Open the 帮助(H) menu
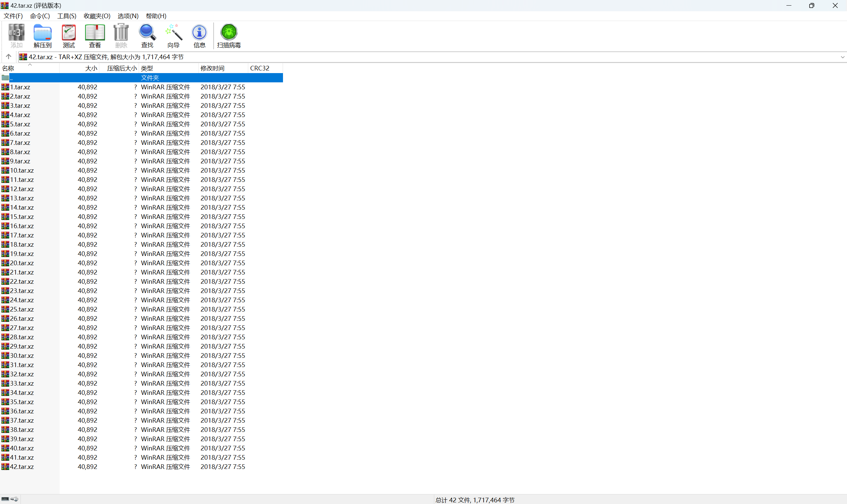The height and width of the screenshot is (504, 847). [x=156, y=16]
